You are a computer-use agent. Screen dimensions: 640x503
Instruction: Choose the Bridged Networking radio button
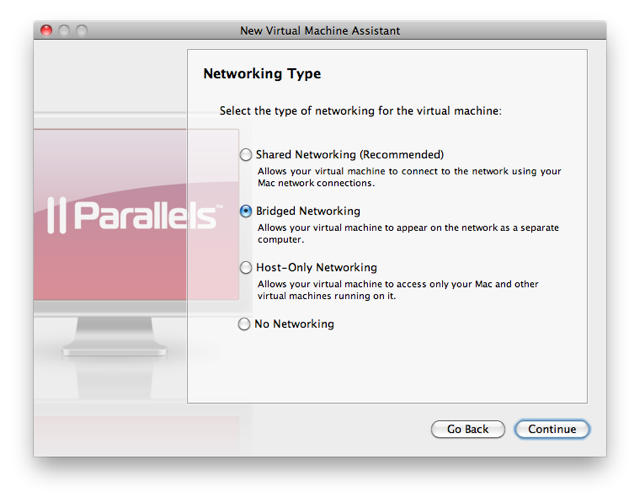(x=246, y=212)
